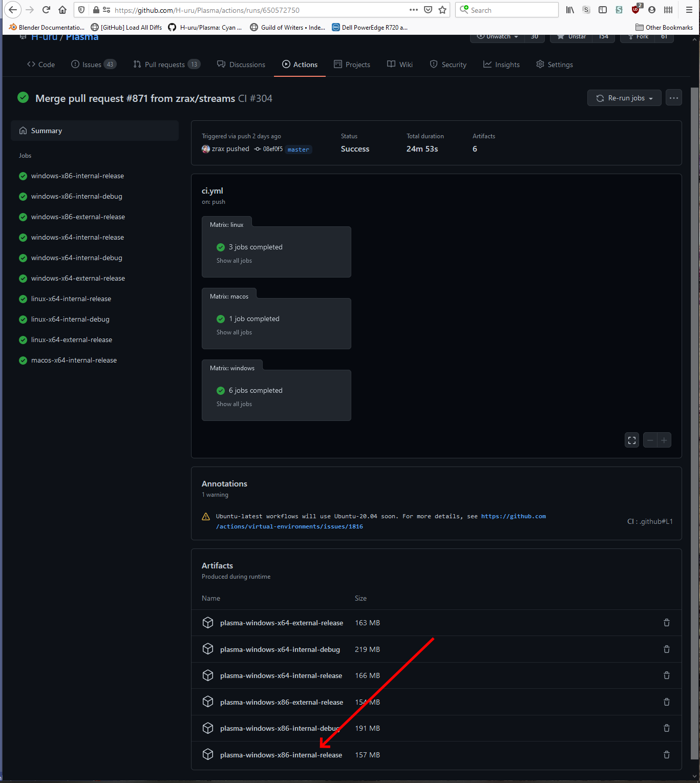Show all jobs in Matrix: windows
This screenshot has width=700, height=783.
pos(234,404)
